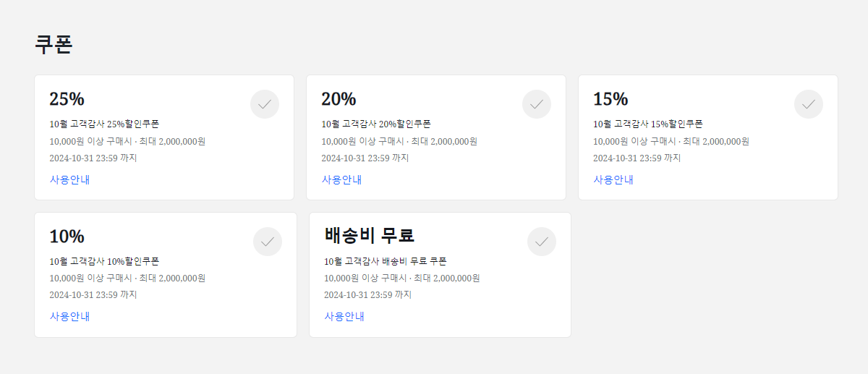Toggle the 20% coupon checkmark circle

(537, 104)
